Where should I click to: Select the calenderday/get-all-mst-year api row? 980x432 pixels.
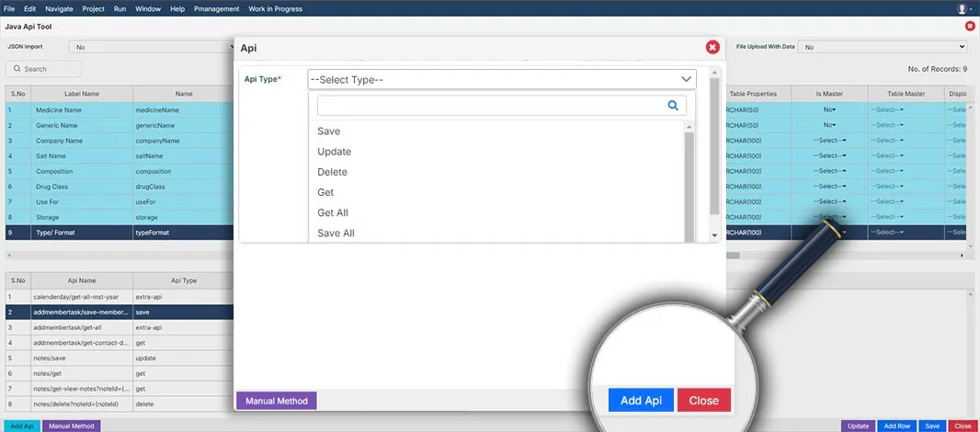[x=120, y=296]
